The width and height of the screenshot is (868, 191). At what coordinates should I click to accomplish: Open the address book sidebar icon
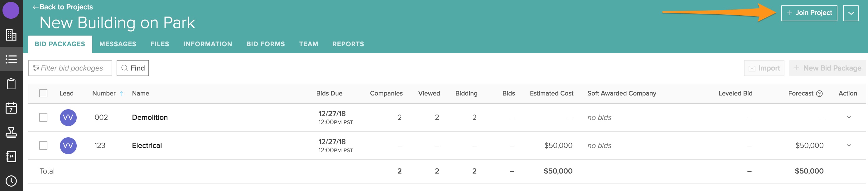click(x=11, y=157)
